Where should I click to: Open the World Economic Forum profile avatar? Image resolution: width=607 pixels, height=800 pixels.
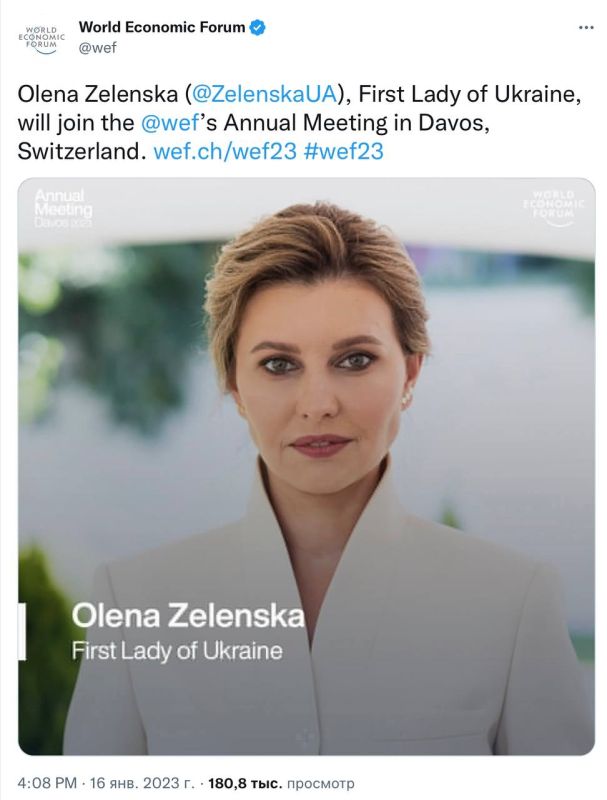[x=41, y=39]
